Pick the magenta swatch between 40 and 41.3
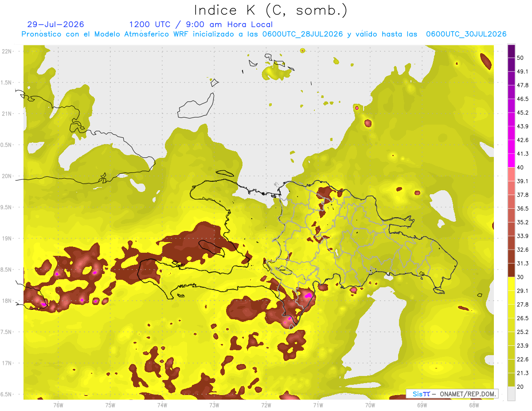Screen dimensions: 532x411 [x=511, y=160]
